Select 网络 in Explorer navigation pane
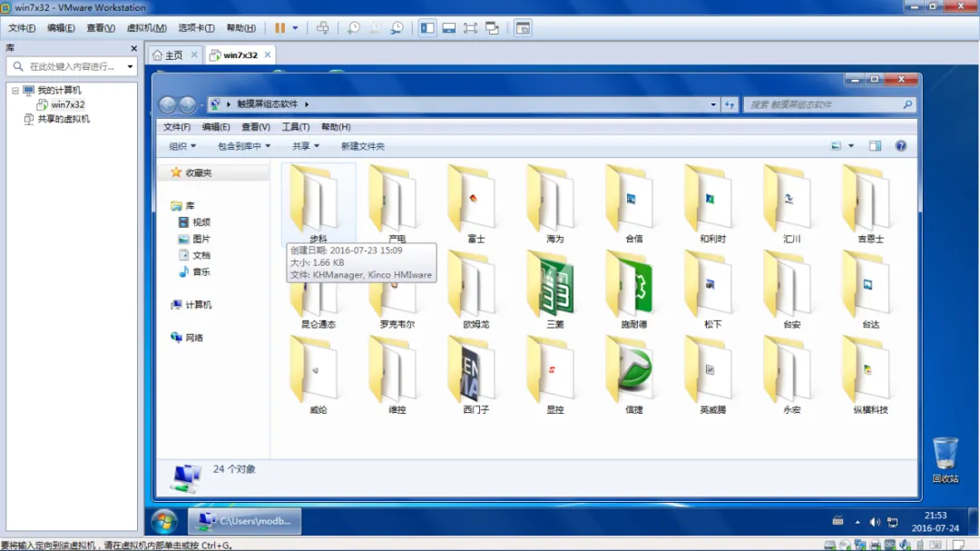This screenshot has height=551, width=980. click(187, 338)
